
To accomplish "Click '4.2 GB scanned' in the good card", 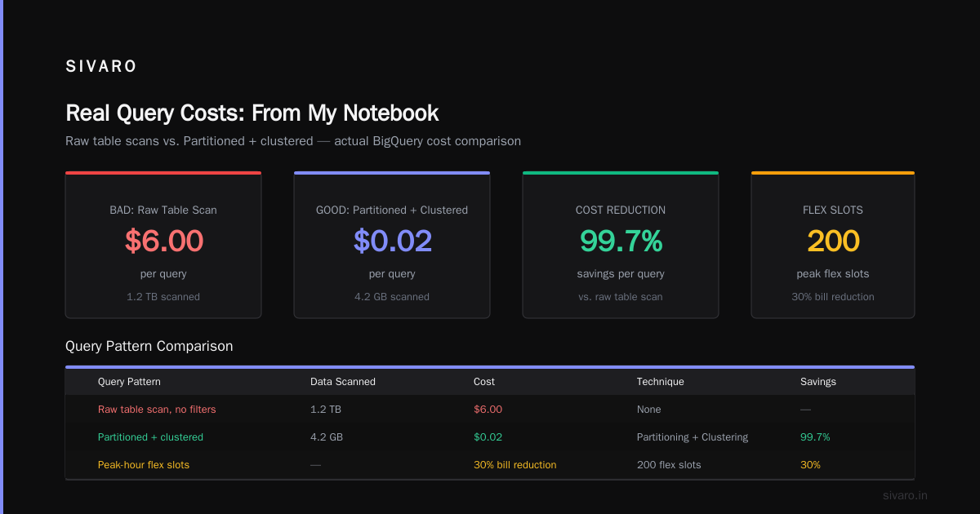I will click(392, 297).
